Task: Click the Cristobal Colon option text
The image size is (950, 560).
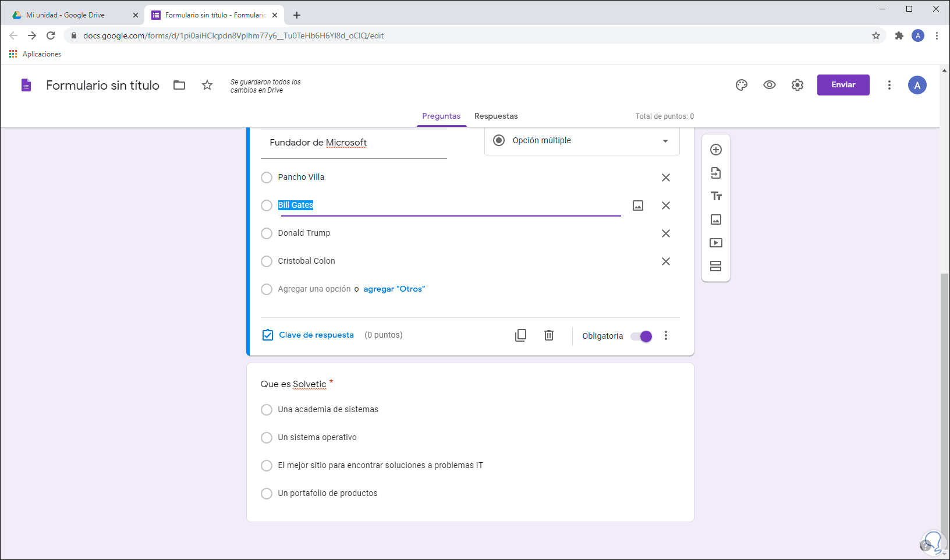Action: pyautogui.click(x=306, y=261)
